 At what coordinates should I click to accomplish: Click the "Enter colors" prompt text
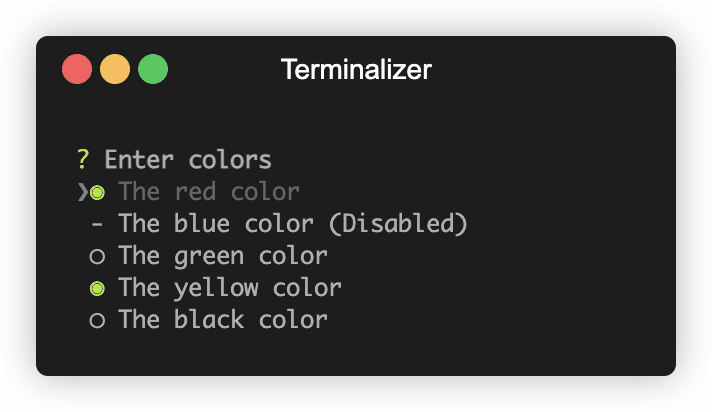point(188,160)
